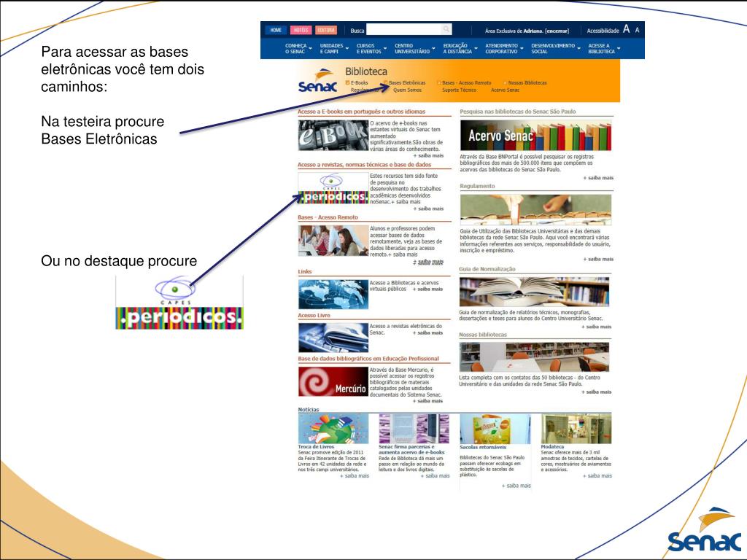Open the CAPES periodicos logo on the webpage
747x560 pixels.
point(333,188)
